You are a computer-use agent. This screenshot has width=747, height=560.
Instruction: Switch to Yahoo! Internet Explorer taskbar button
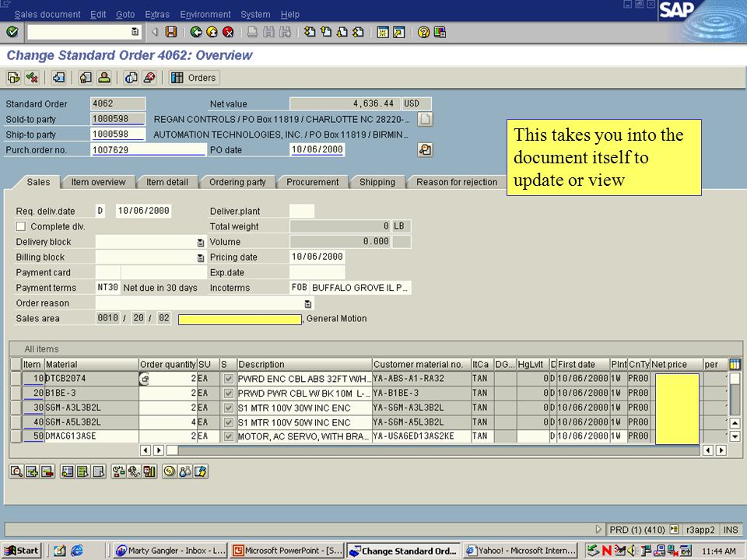pos(521,551)
